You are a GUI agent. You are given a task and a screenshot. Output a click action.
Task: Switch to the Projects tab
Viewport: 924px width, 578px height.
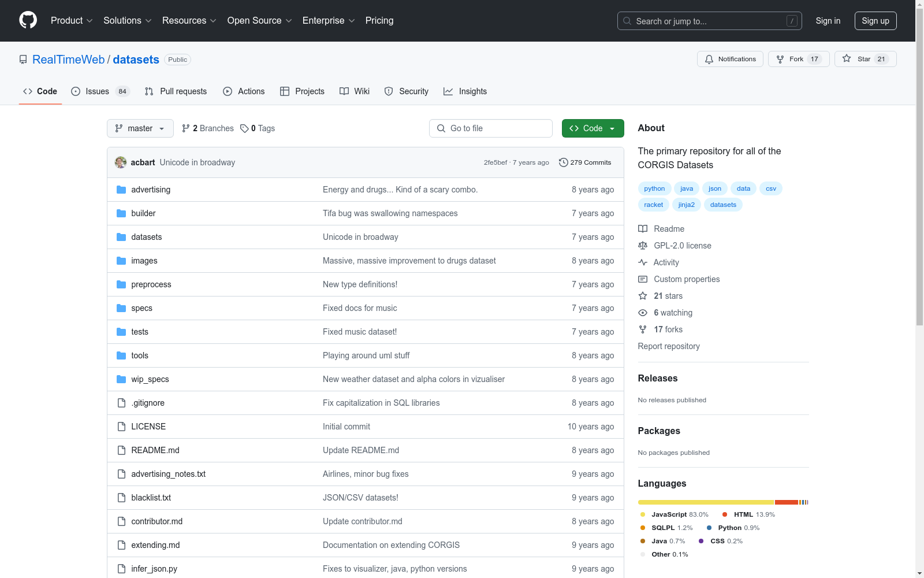302,91
